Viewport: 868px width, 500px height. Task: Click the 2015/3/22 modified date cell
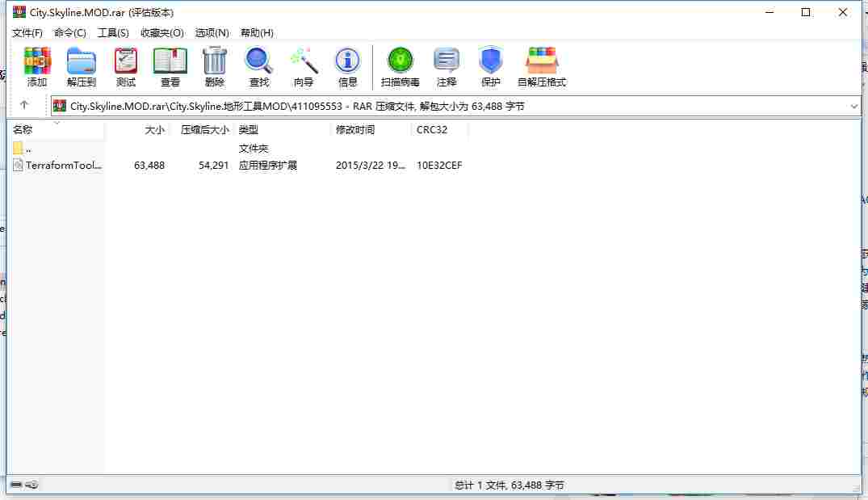[371, 165]
